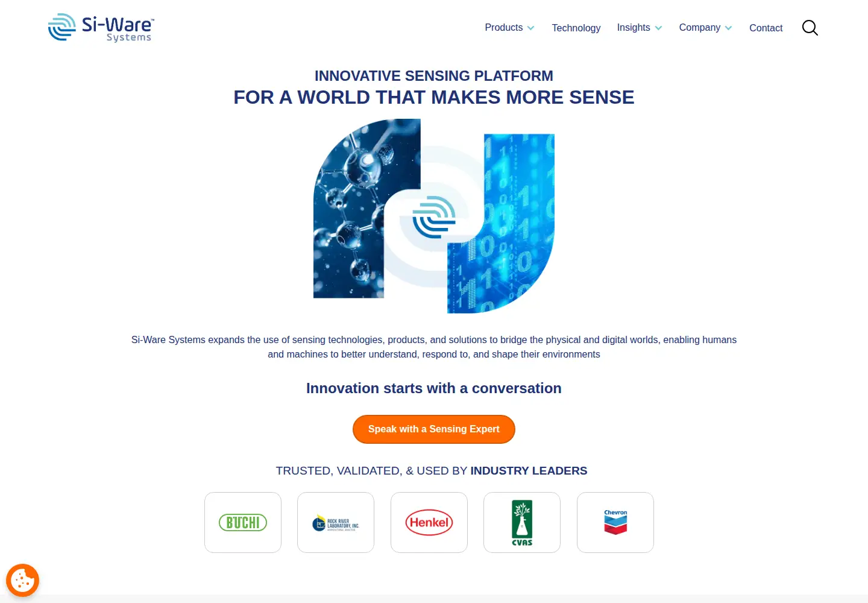Click the Si-Ware Systems logo
Image resolution: width=868 pixels, height=603 pixels.
pos(101,28)
